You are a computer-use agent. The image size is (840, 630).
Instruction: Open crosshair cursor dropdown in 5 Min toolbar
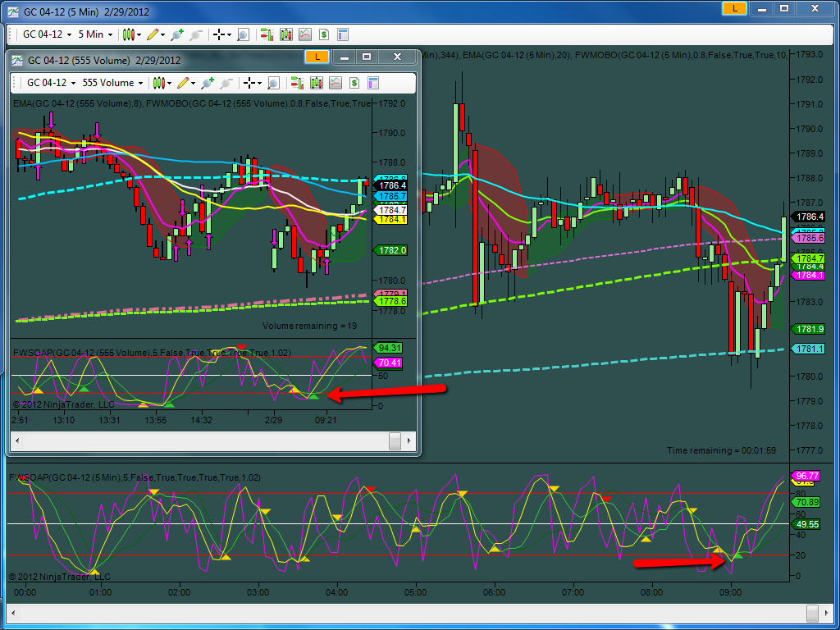click(x=221, y=34)
